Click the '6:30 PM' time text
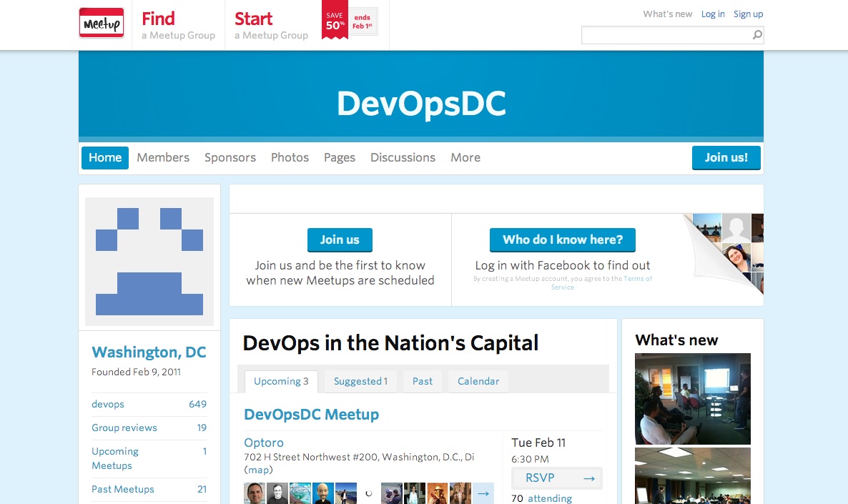The width and height of the screenshot is (848, 504). pyautogui.click(x=530, y=459)
